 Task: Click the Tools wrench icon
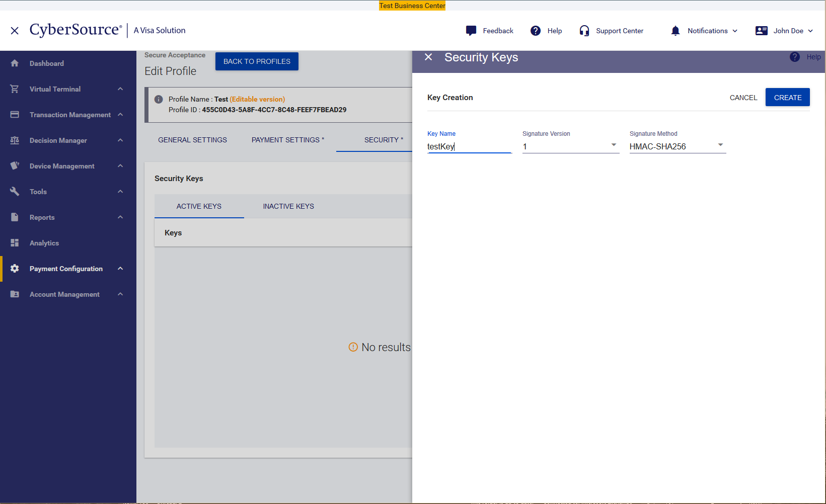pyautogui.click(x=15, y=192)
